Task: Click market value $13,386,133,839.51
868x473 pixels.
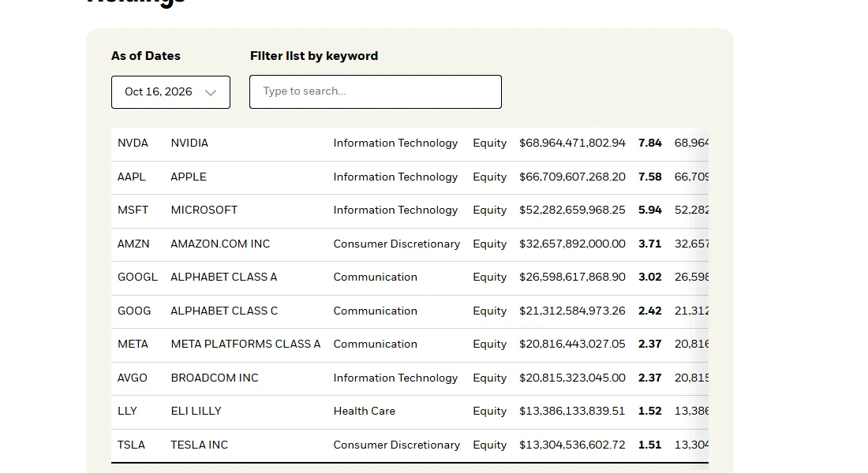Action: (572, 411)
